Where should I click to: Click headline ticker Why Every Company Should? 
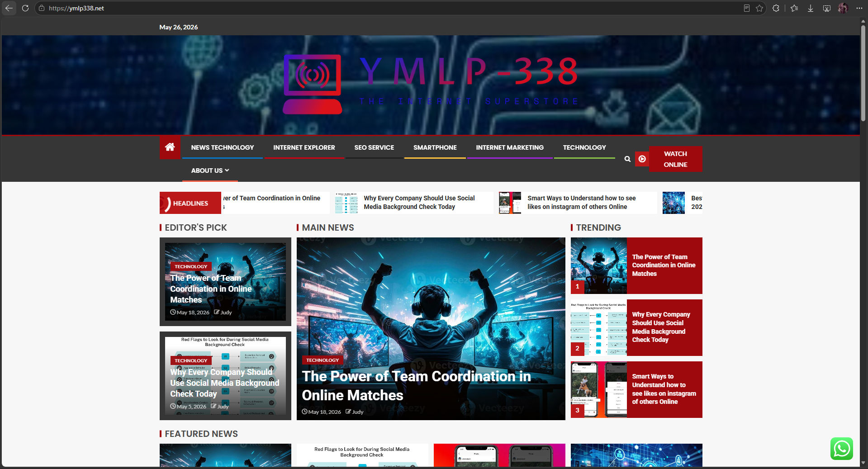click(x=419, y=202)
